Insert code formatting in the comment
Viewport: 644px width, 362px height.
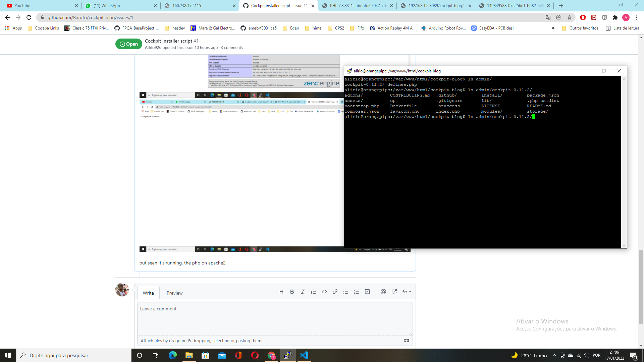click(324, 292)
